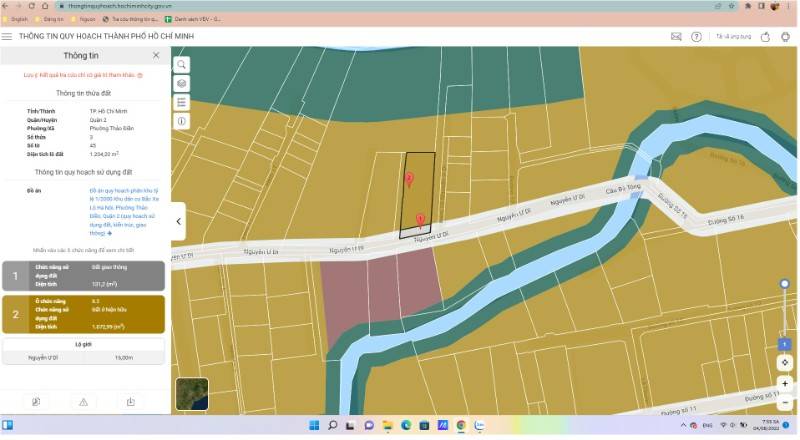Click the copy document icon in panel footer
The image size is (800, 440).
click(36, 402)
